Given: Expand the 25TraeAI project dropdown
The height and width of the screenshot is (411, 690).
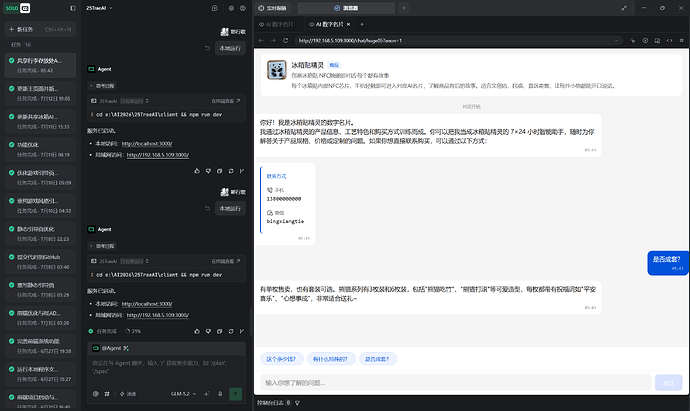Looking at the screenshot, I should coord(99,8).
